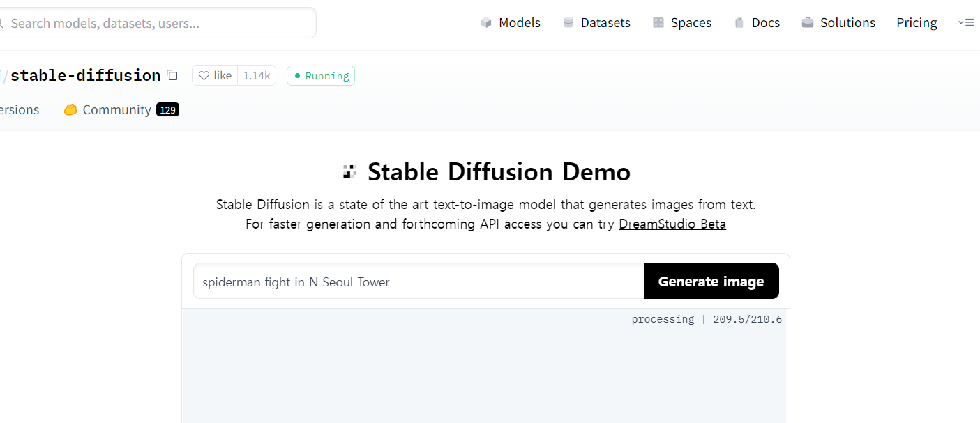980x423 pixels.
Task: Click the Datasets icon in navbar
Action: click(568, 23)
